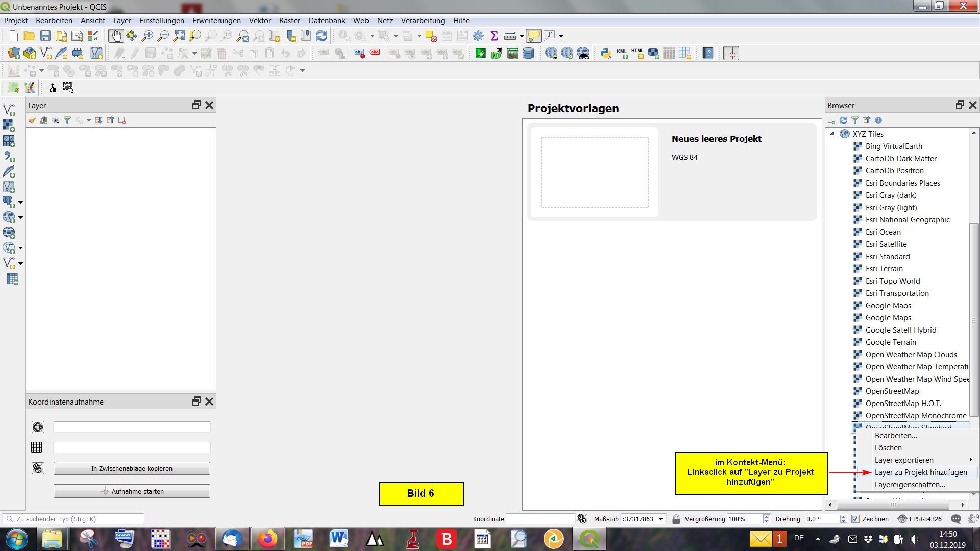
Task: Click the Zoom In magnifier icon
Action: click(148, 36)
